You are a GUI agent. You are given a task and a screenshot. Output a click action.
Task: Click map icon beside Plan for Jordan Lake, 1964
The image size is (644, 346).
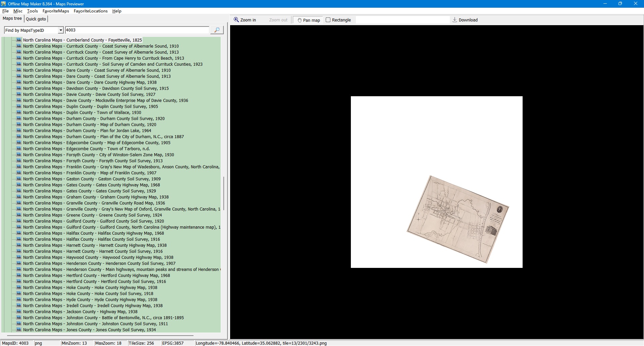[x=19, y=130]
